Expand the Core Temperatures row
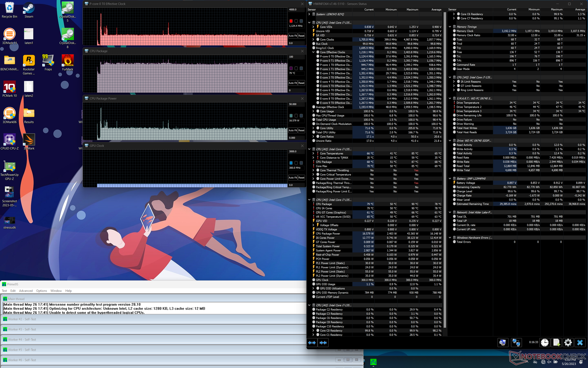588x368 pixels. tap(313, 153)
